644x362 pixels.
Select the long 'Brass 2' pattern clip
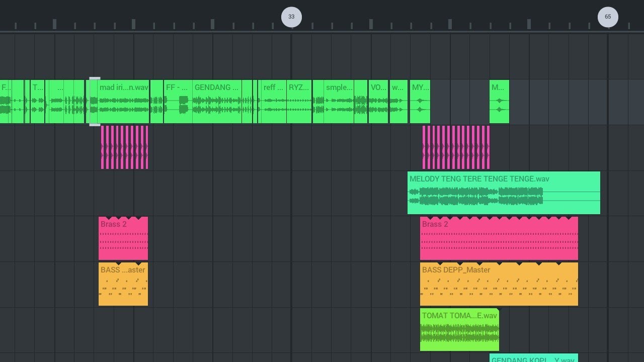pos(499,238)
